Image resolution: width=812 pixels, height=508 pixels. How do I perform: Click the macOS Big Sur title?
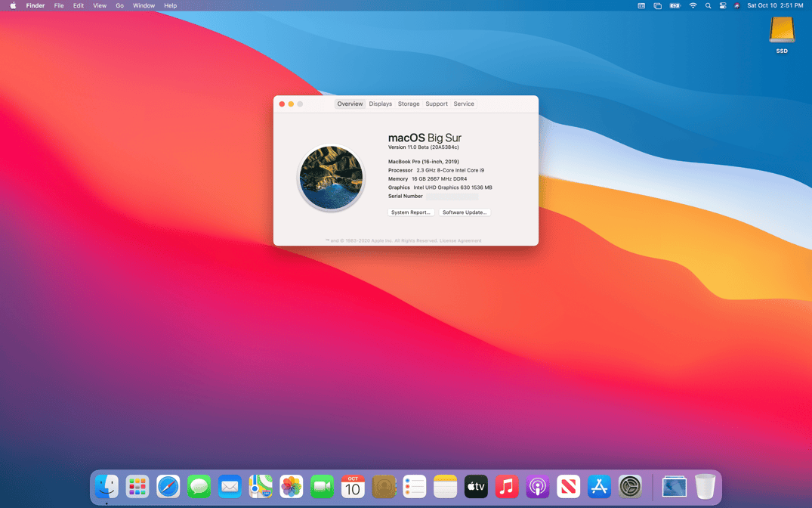[425, 138]
